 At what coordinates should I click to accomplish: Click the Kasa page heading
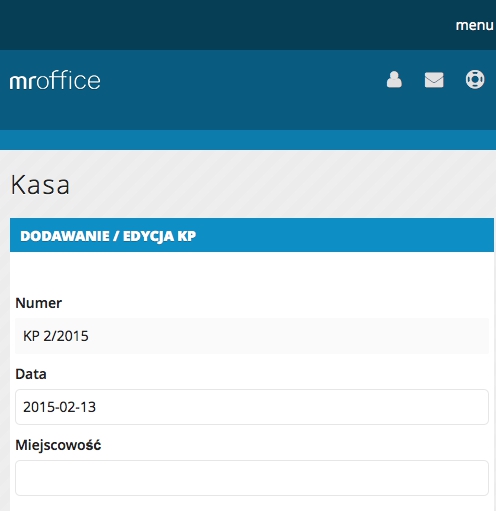[x=40, y=185]
